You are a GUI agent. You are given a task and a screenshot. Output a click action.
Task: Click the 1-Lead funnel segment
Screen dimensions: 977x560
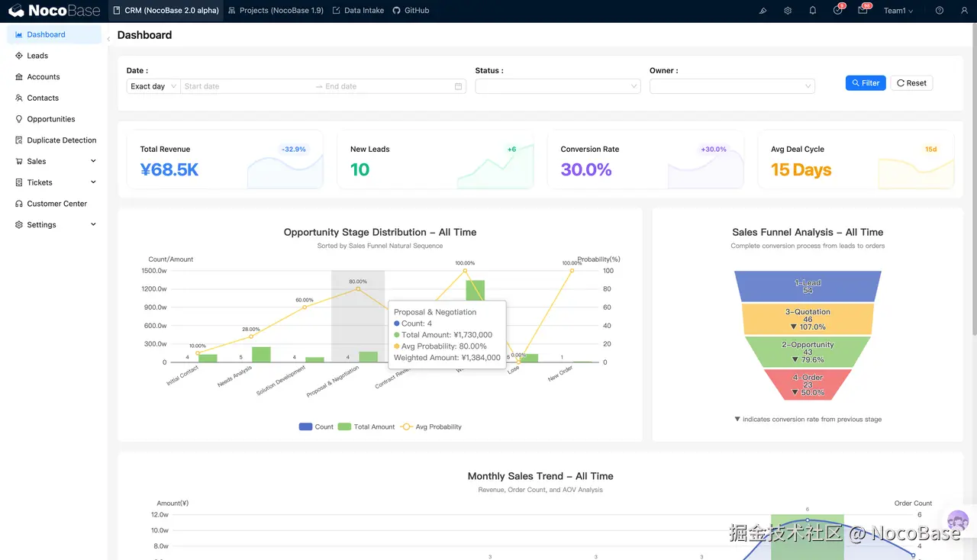pos(808,286)
